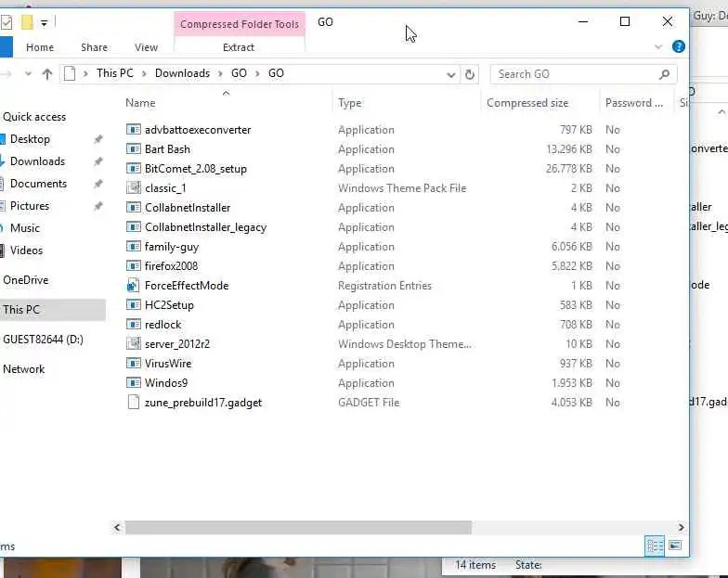728x578 pixels.
Task: Open Explorer help with question mark icon
Action: (x=678, y=46)
